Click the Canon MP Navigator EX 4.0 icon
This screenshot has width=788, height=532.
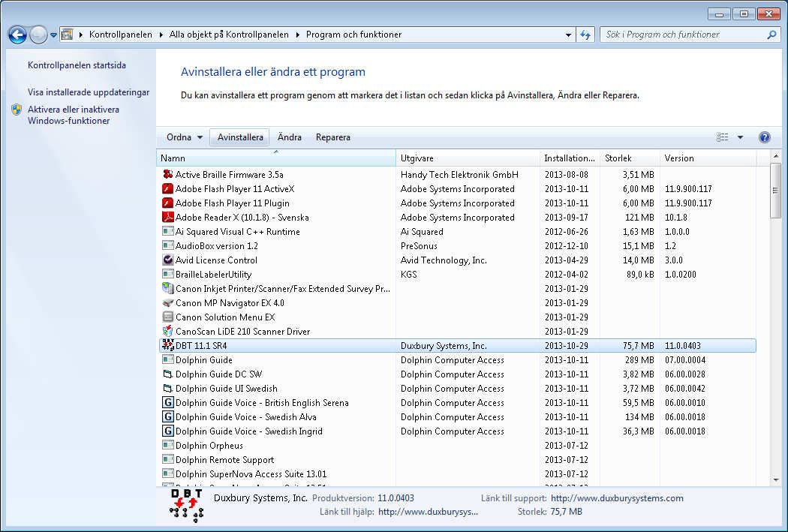point(168,303)
